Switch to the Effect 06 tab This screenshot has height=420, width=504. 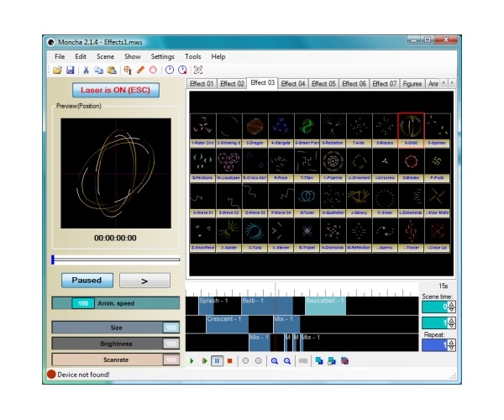(354, 84)
